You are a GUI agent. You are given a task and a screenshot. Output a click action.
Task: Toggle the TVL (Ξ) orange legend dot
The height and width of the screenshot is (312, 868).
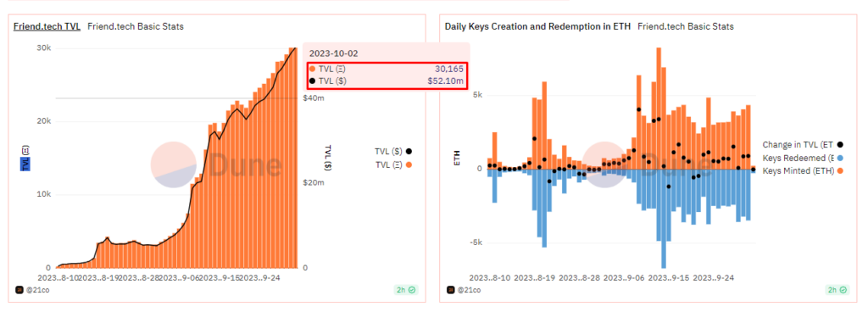click(409, 164)
